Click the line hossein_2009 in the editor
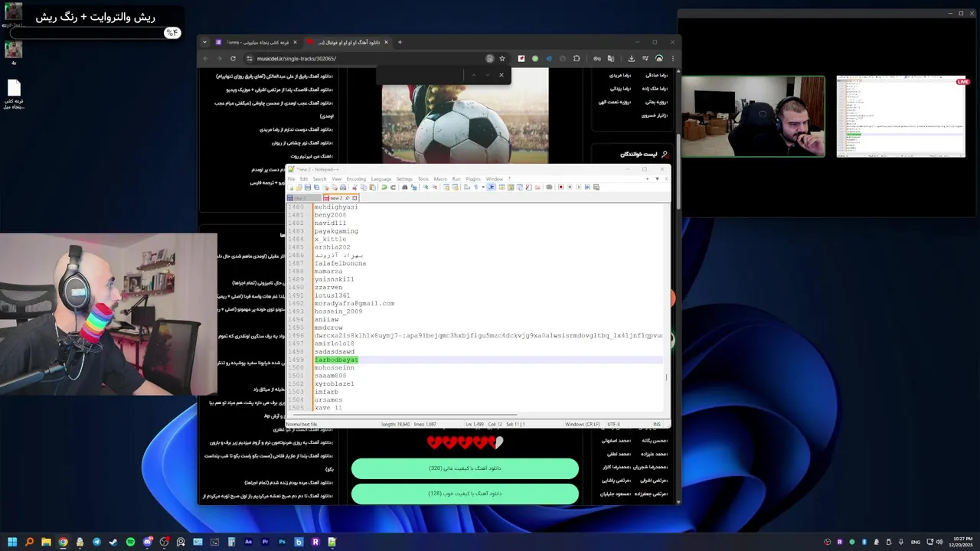Viewport: 980px width, 551px height. pyautogui.click(x=338, y=311)
